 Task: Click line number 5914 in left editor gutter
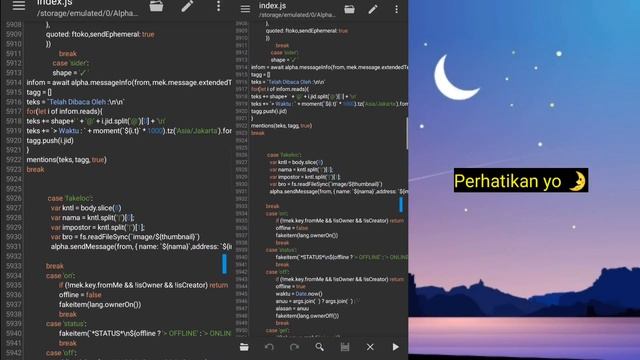13,82
